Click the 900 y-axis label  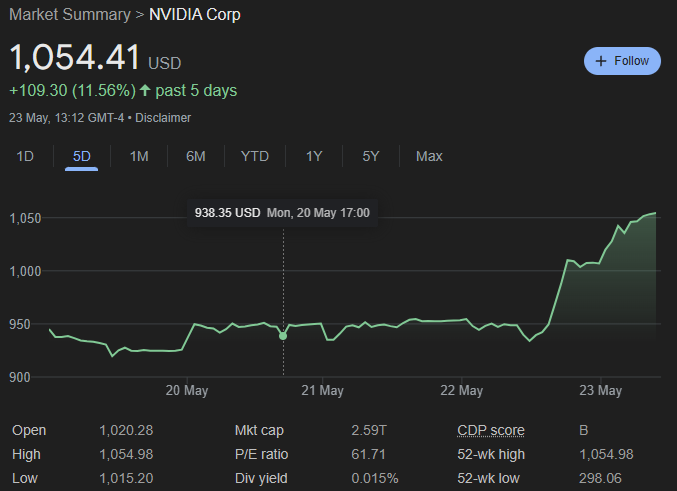pyautogui.click(x=20, y=377)
